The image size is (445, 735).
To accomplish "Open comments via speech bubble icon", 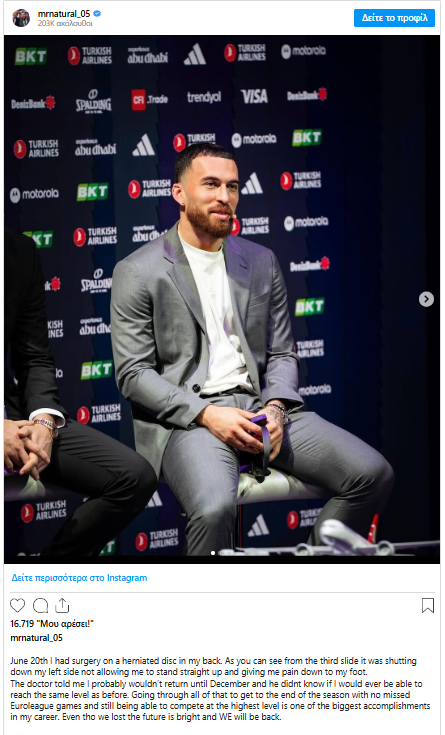I will [40, 606].
